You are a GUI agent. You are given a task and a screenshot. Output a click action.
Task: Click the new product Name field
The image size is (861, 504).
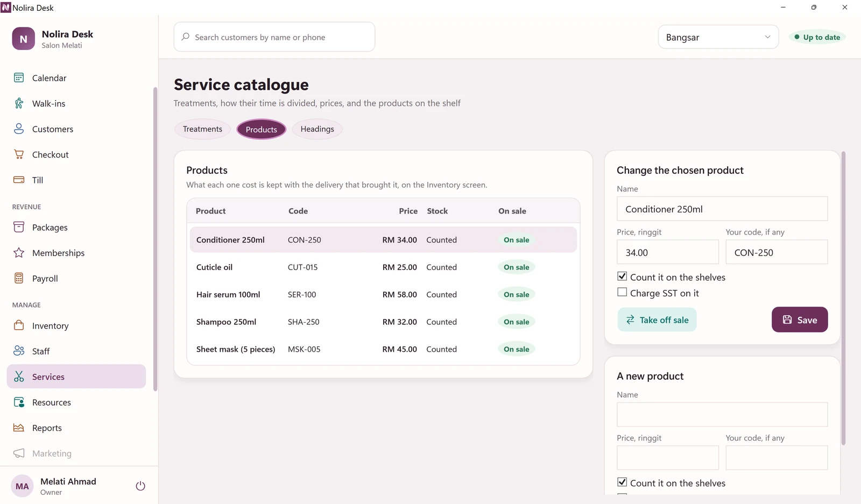click(722, 415)
